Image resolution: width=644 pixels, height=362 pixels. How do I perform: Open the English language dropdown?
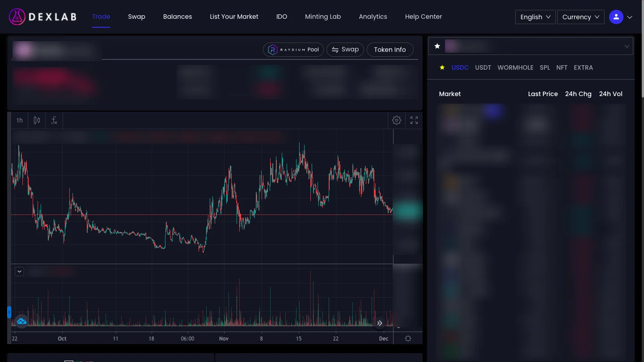click(535, 17)
